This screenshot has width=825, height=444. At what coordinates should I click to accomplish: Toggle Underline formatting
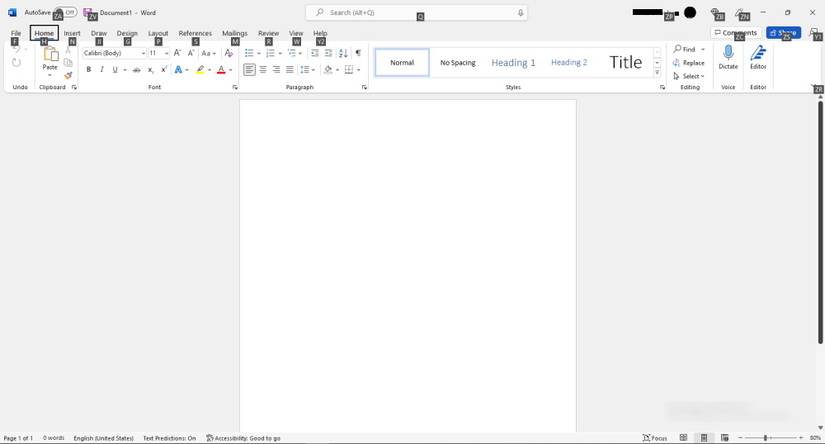coord(115,69)
